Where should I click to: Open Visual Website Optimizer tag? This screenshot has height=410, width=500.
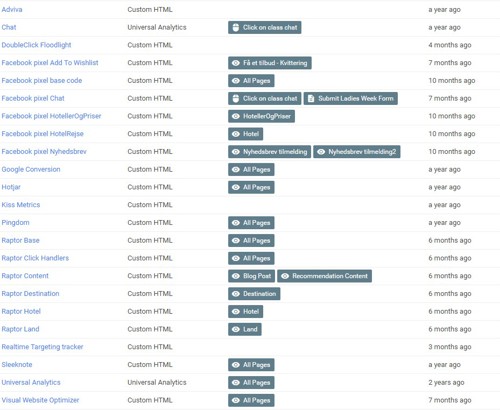click(x=40, y=400)
